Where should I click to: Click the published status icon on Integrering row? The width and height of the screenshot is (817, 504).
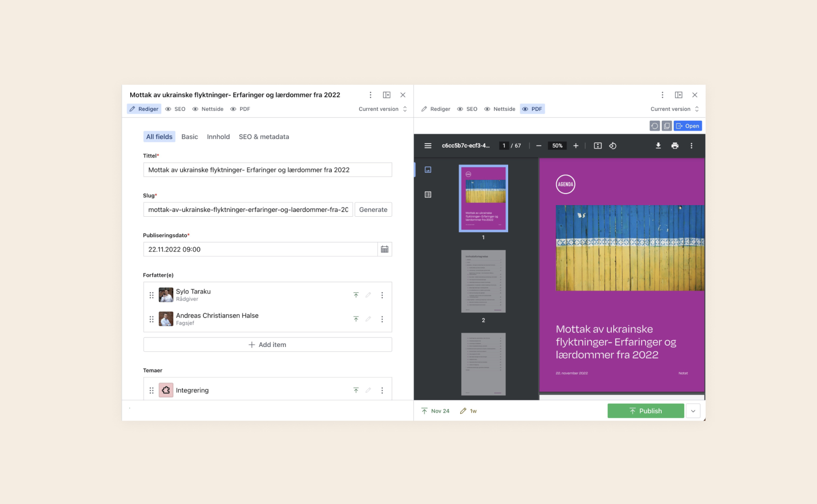tap(356, 390)
